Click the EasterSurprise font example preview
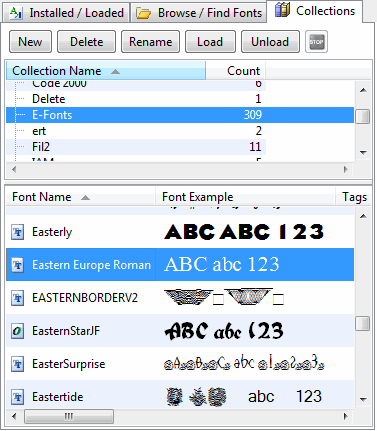The image size is (377, 431). pos(244,364)
